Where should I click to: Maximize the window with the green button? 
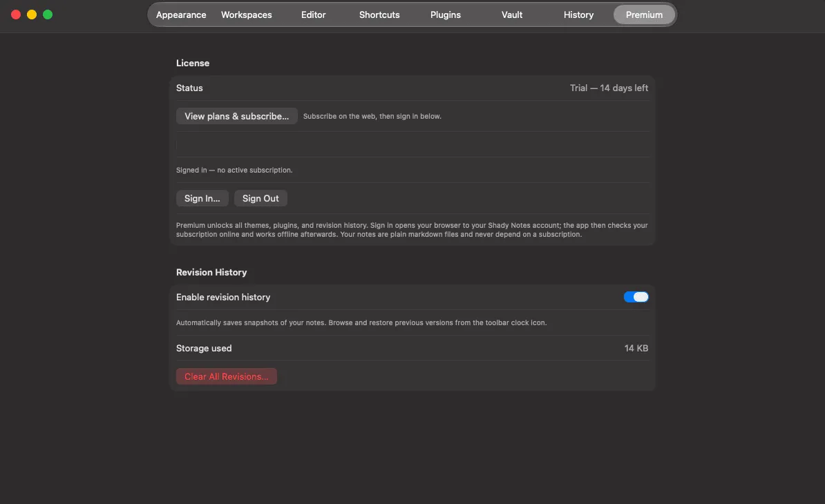(x=48, y=14)
